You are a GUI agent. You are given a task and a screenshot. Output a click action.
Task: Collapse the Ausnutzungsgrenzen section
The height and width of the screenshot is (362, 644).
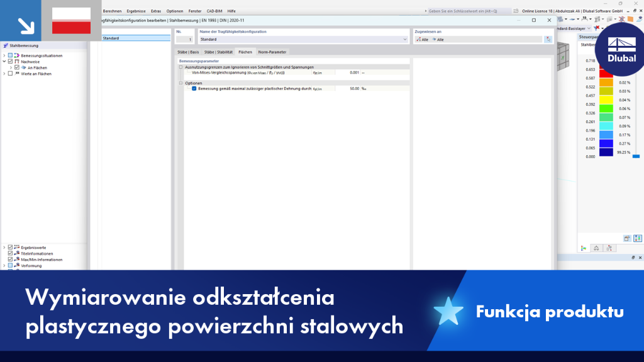(180, 67)
